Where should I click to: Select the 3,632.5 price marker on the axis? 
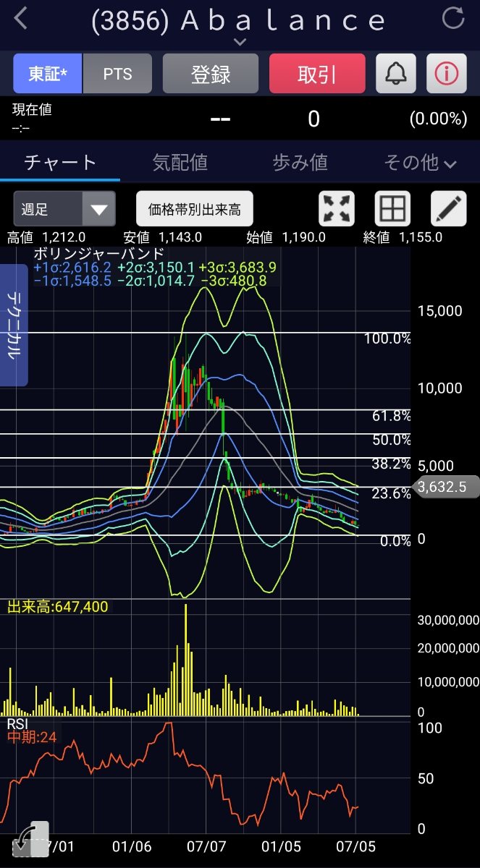click(445, 487)
